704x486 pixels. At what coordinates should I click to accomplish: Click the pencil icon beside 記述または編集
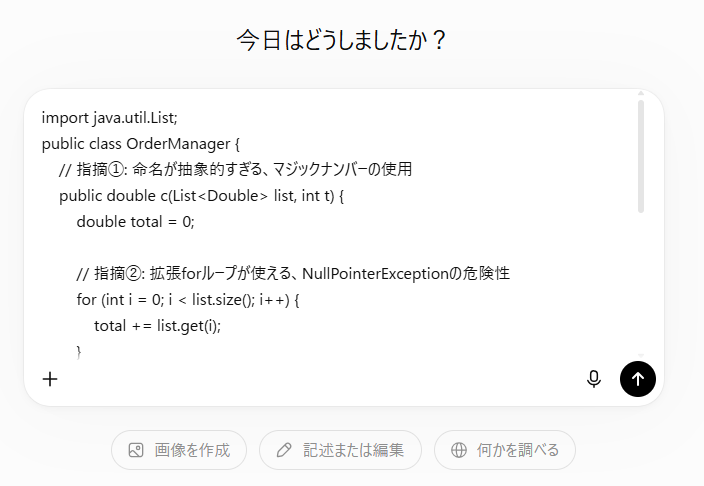pos(284,450)
